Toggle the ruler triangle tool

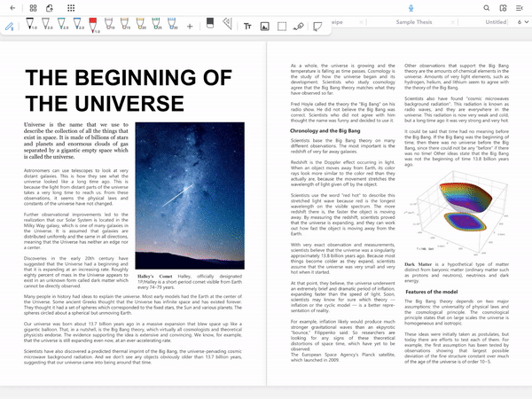point(227,23)
